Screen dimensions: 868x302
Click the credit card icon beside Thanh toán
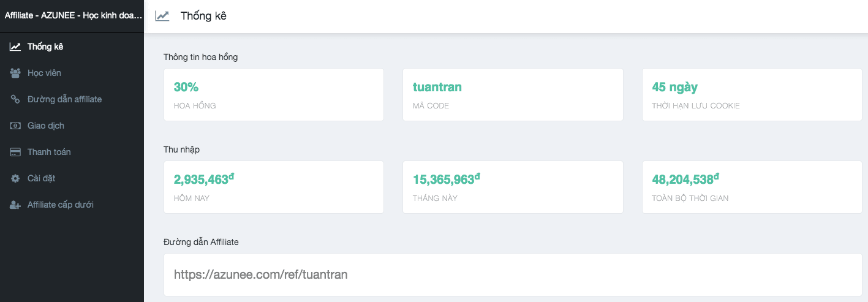click(15, 152)
